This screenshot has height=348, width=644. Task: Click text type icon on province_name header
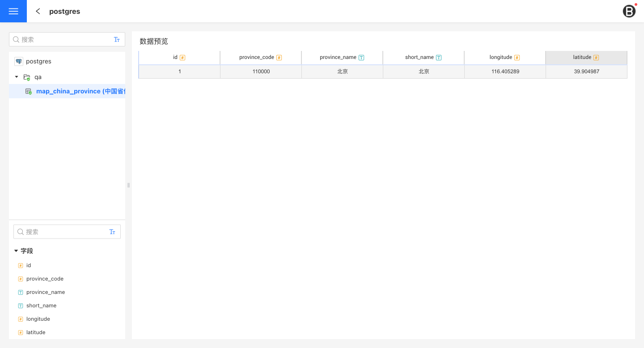point(361,58)
